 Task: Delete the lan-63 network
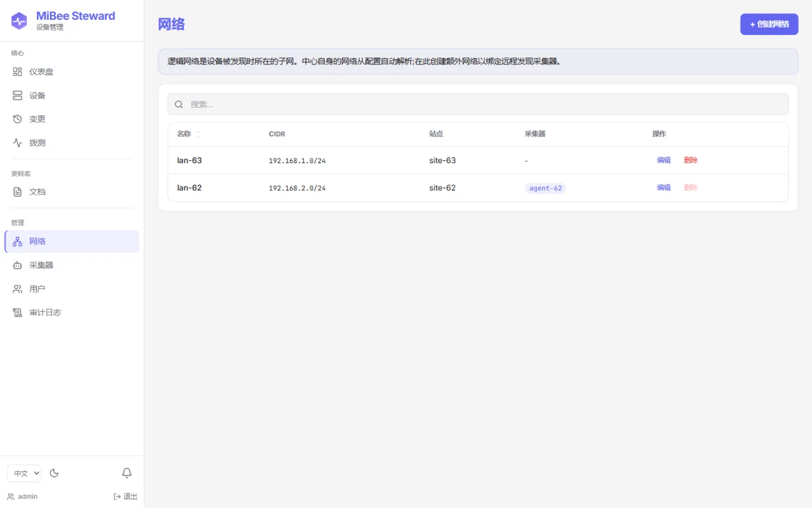691,160
